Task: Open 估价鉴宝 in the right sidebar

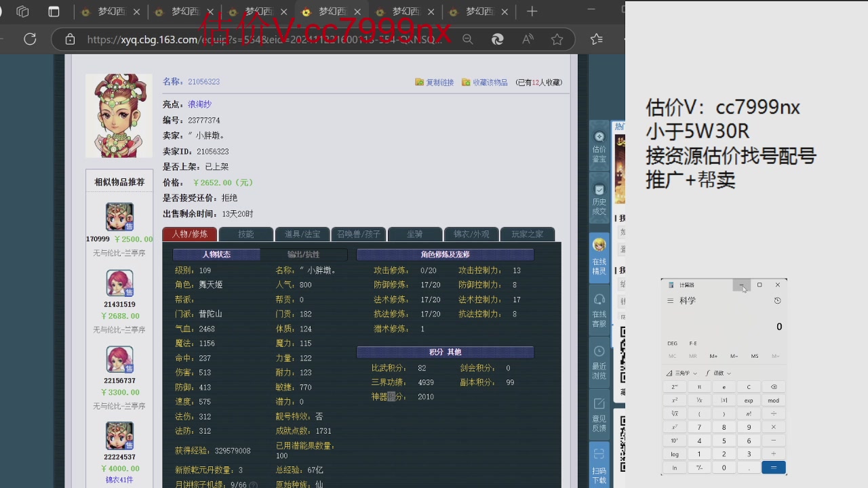Action: (x=599, y=147)
